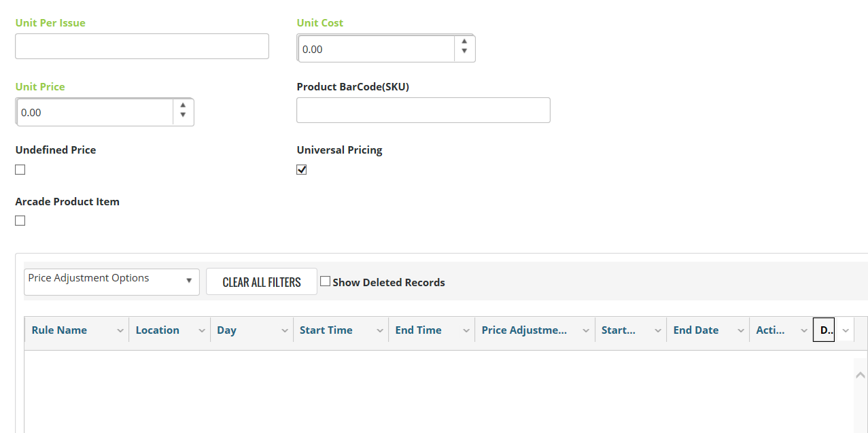Increase Unit Cost with up arrow
The width and height of the screenshot is (868, 433).
point(464,41)
